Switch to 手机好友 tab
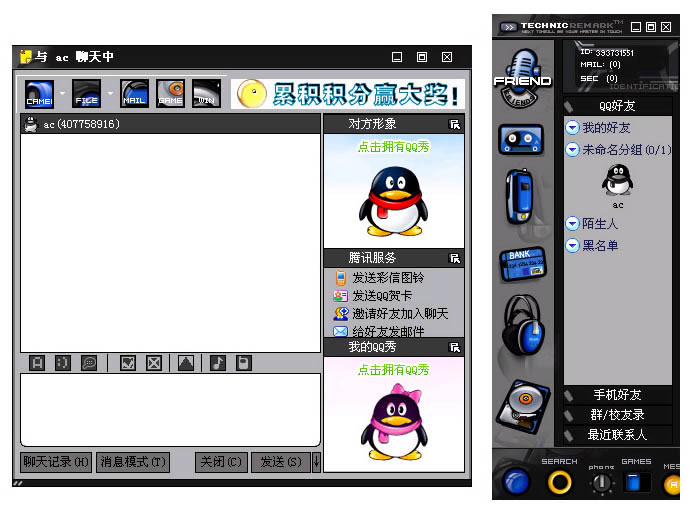The width and height of the screenshot is (695, 517). (617, 394)
